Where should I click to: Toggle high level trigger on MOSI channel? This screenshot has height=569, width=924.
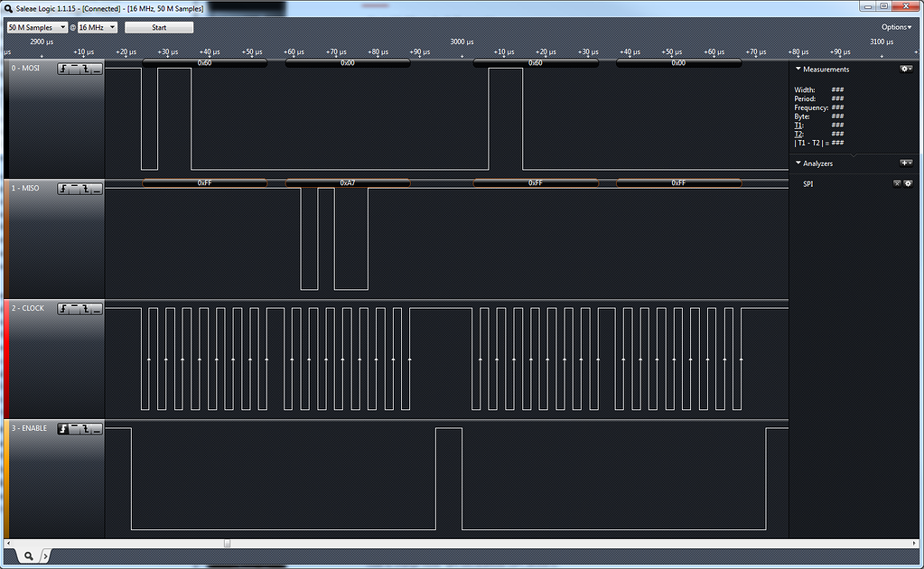tap(74, 69)
